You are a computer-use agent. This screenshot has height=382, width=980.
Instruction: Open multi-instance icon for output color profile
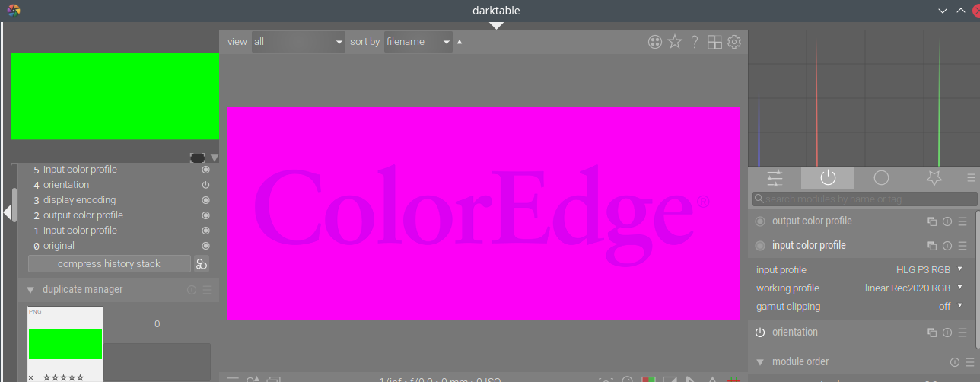click(932, 221)
